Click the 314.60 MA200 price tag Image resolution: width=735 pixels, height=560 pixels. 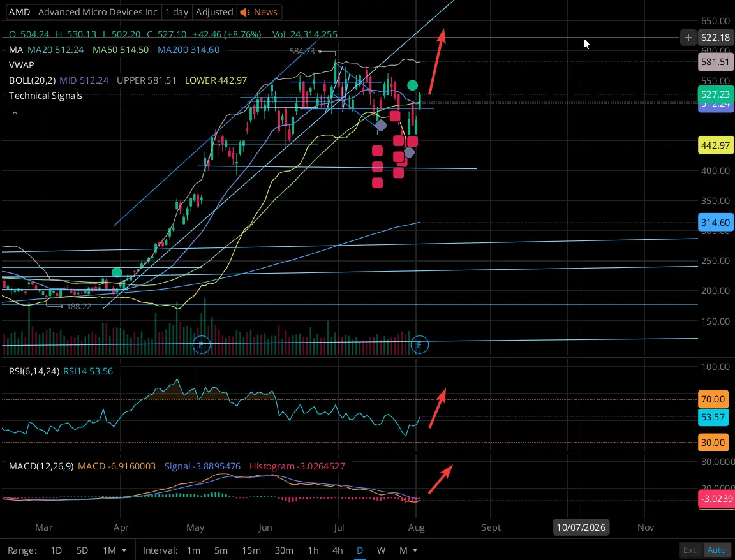click(x=715, y=223)
